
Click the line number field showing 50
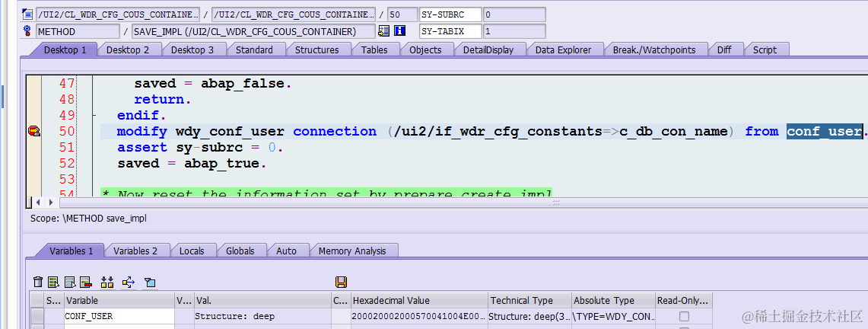[402, 14]
